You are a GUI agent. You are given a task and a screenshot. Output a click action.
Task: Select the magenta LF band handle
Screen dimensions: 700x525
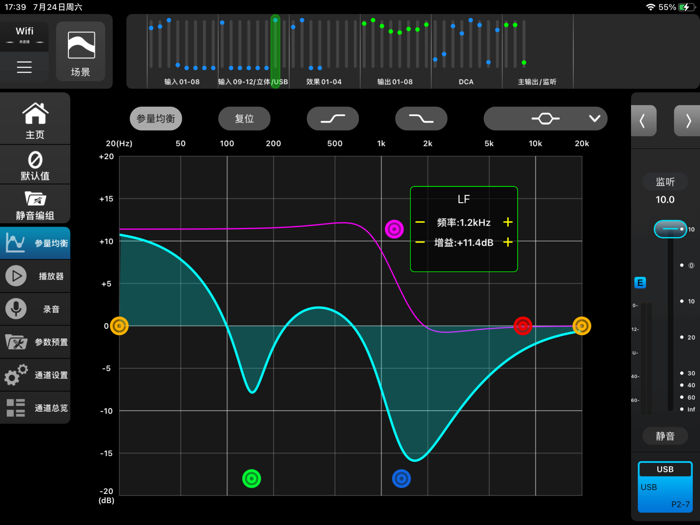tap(394, 229)
